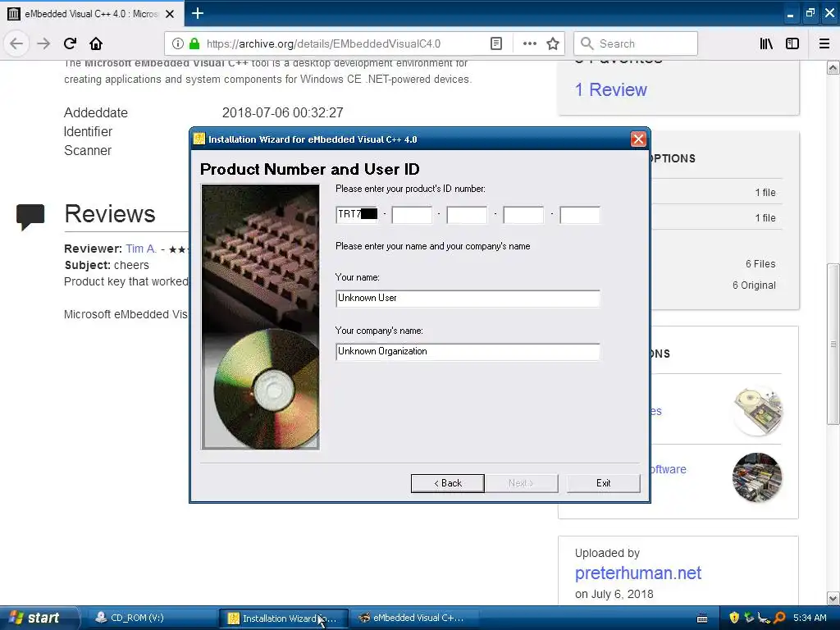Click the green secure padlock icon
Screen dimensions: 840x630
(194, 43)
